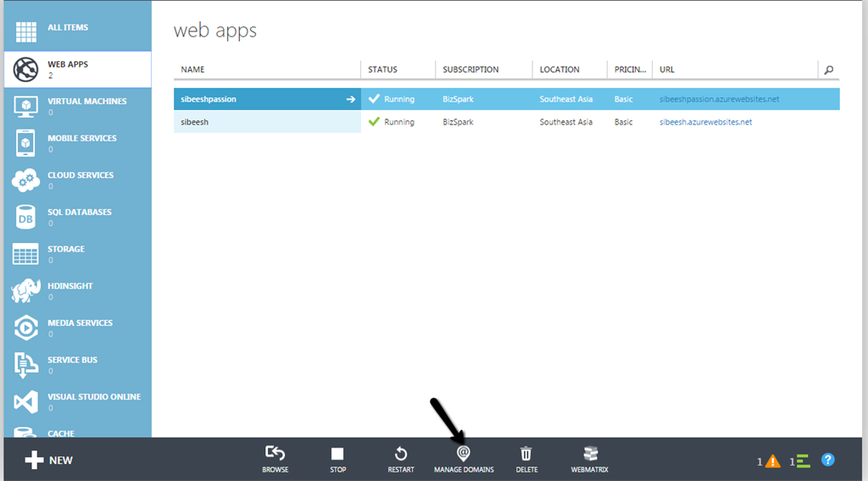This screenshot has height=481, width=868.
Task: Open the Storage table icon
Action: (x=25, y=254)
